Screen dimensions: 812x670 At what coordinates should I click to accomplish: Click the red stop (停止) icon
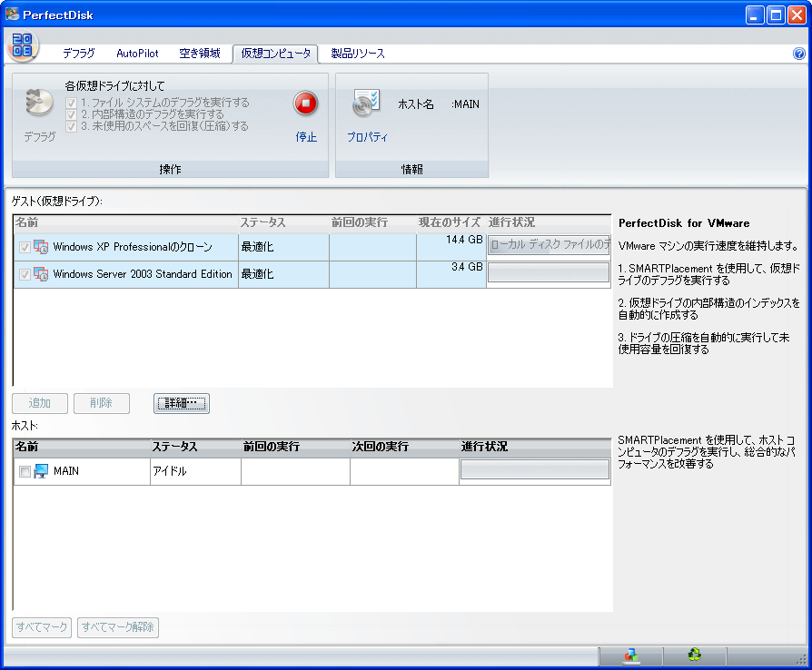[x=305, y=103]
